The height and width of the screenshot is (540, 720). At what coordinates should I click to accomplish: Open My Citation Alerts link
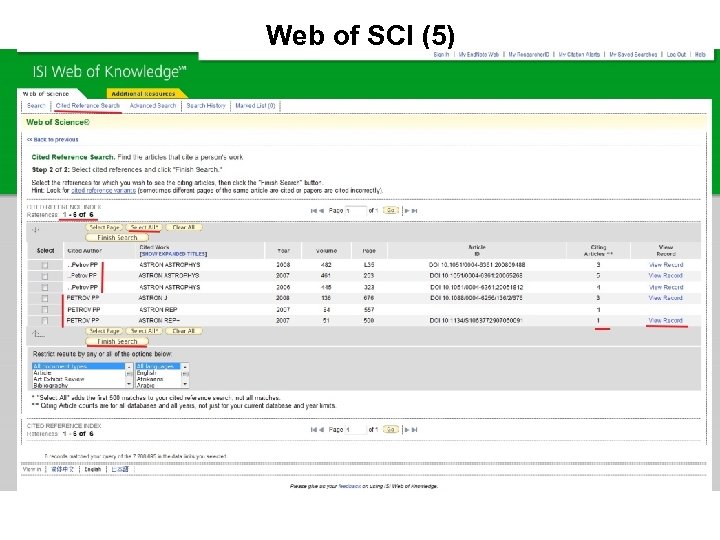(579, 55)
